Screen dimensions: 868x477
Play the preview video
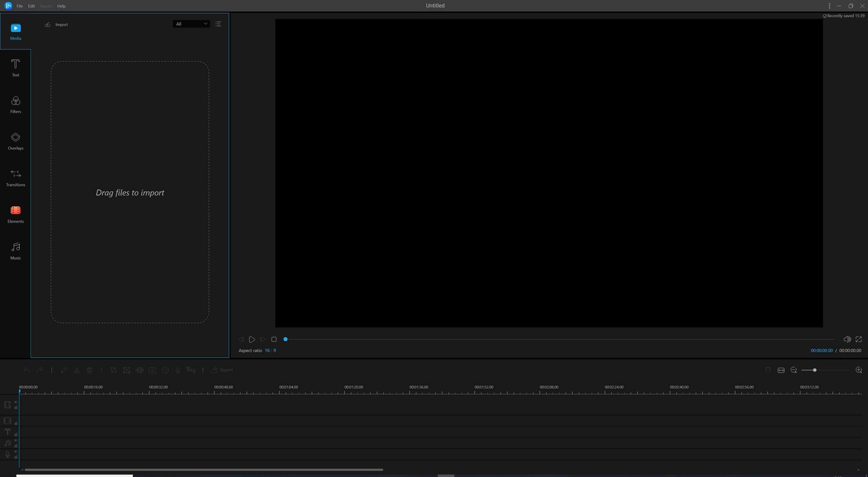pyautogui.click(x=252, y=339)
